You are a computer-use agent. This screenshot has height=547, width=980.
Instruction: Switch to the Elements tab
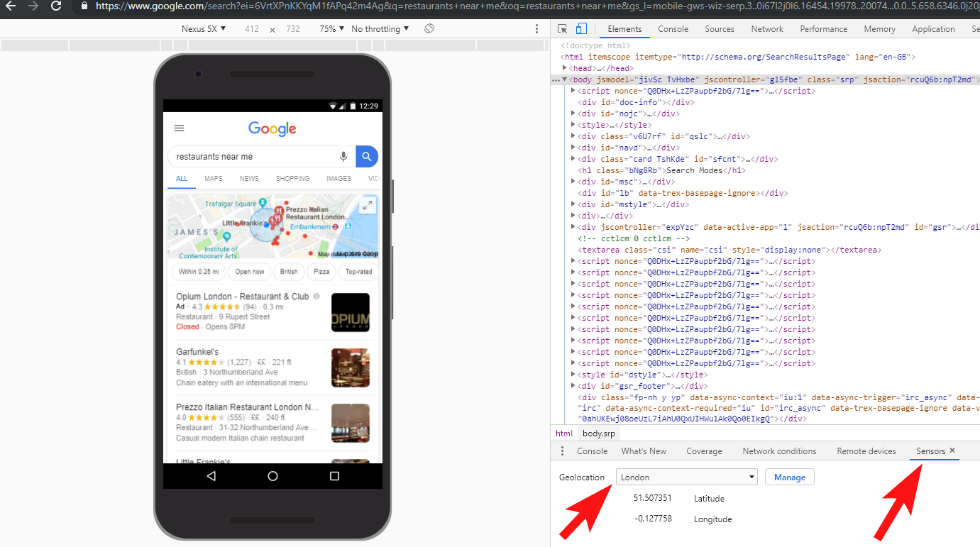(624, 29)
